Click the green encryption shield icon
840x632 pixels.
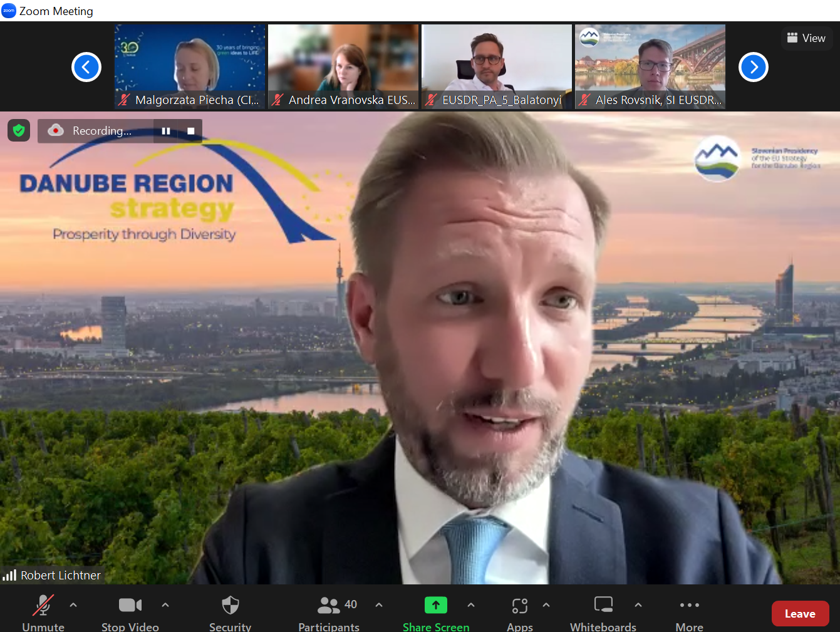[x=19, y=130]
